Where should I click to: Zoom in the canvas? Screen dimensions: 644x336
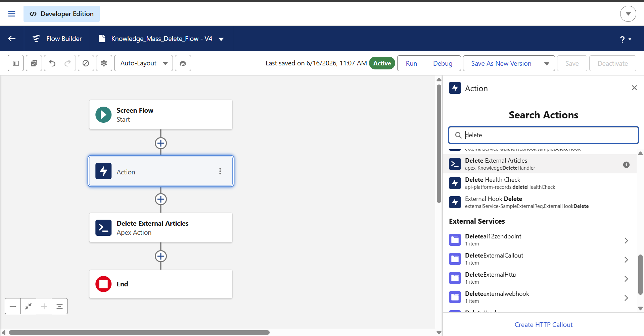44,306
